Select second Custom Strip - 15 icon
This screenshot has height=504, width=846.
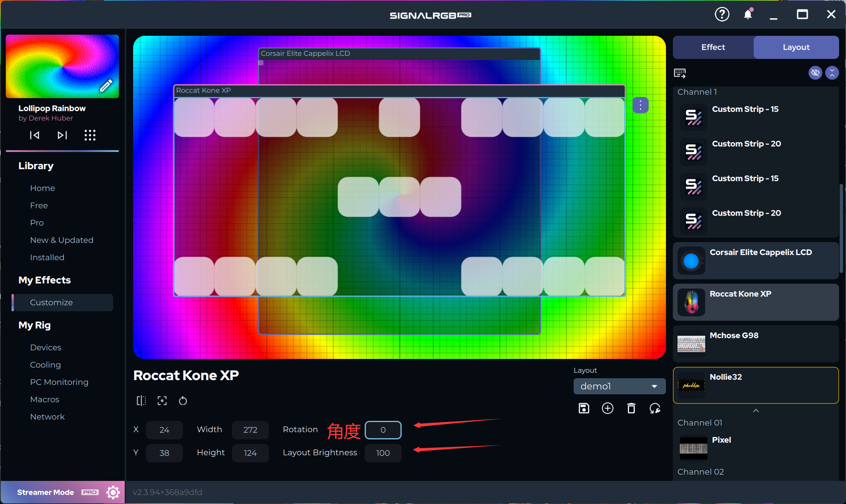[693, 186]
